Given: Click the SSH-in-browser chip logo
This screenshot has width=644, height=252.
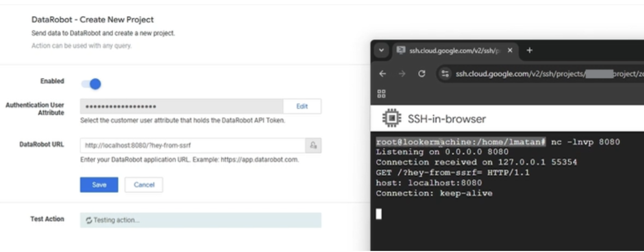Looking at the screenshot, I should (392, 118).
